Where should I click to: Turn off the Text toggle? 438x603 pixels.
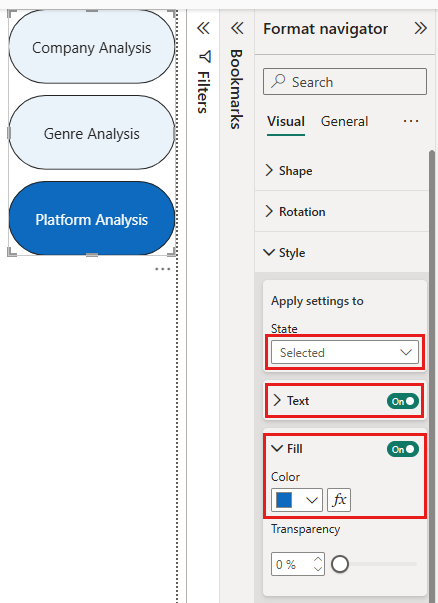[x=403, y=401]
